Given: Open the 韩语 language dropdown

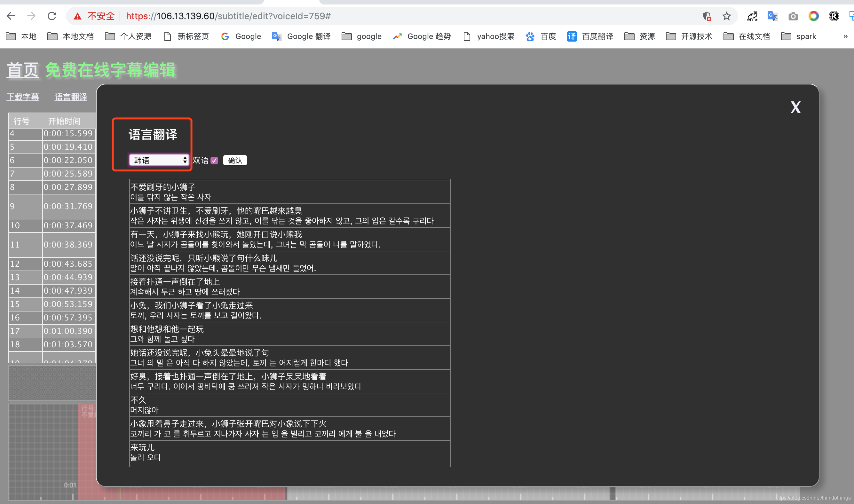Looking at the screenshot, I should (x=159, y=160).
